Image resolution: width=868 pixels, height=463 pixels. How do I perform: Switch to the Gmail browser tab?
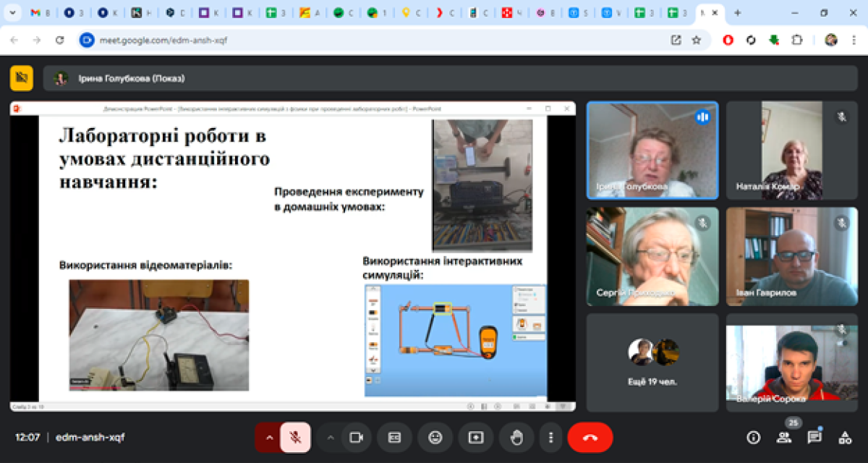point(40,13)
